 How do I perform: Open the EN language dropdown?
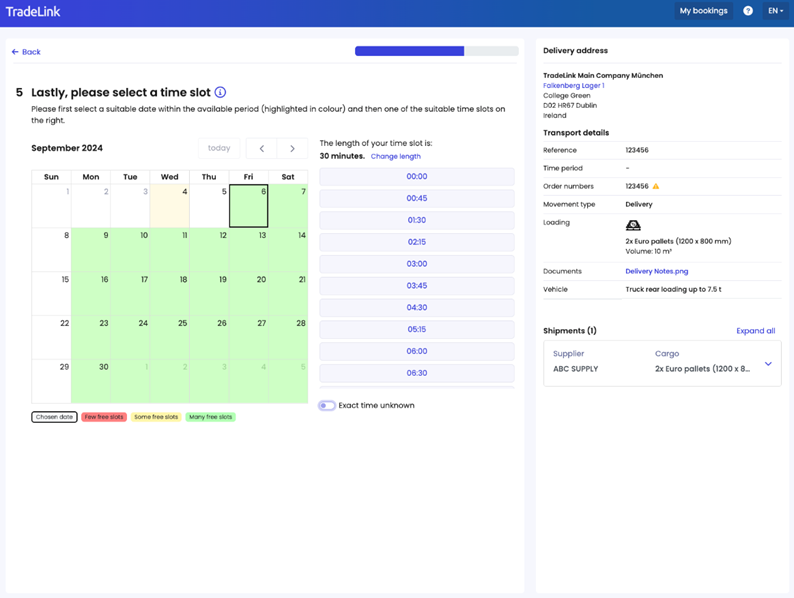click(775, 11)
